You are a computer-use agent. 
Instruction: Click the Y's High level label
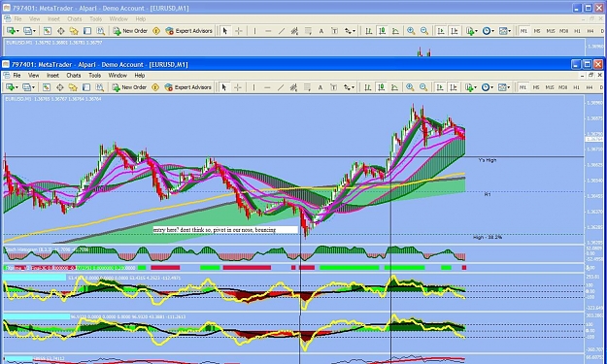click(487, 160)
